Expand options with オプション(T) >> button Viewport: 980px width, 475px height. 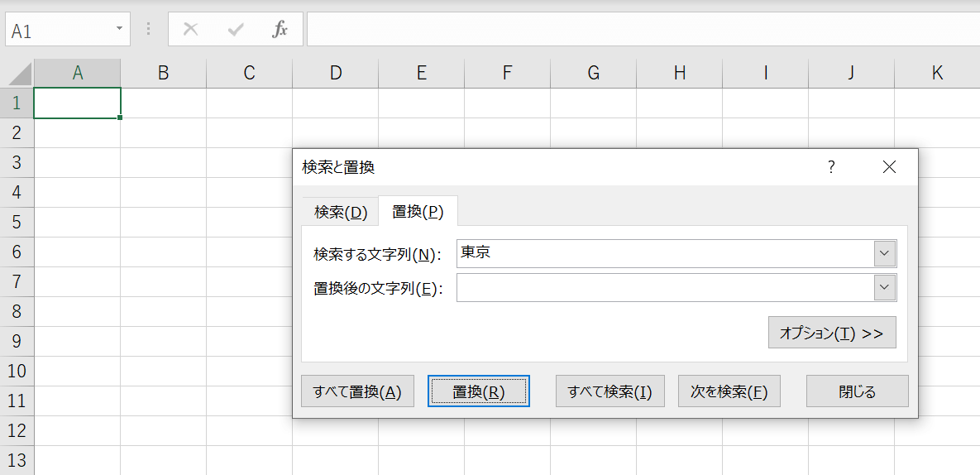[831, 333]
